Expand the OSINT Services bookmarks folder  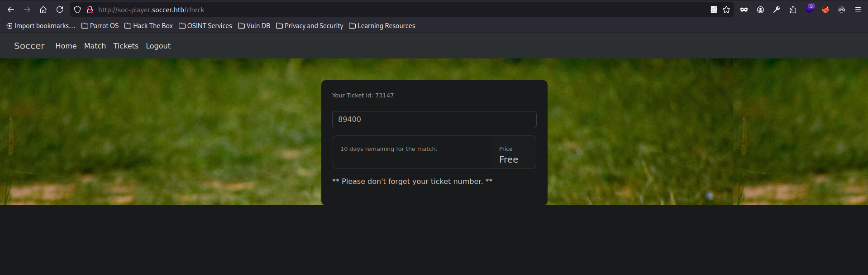(205, 26)
